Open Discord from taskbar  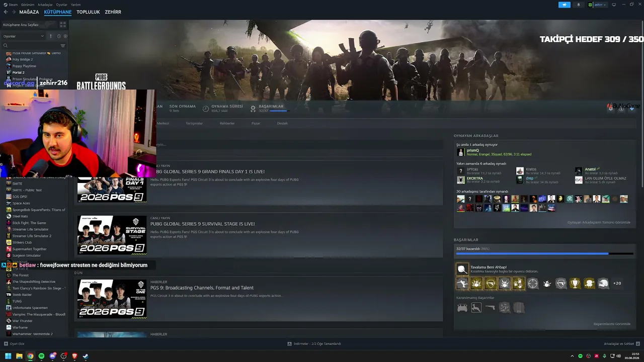pos(52,356)
